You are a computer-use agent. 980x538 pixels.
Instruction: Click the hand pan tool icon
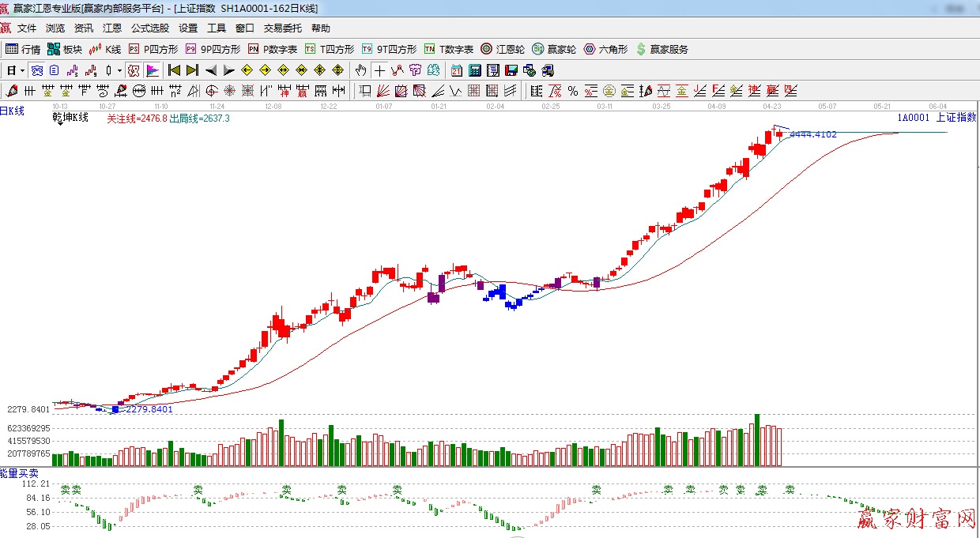[x=361, y=70]
